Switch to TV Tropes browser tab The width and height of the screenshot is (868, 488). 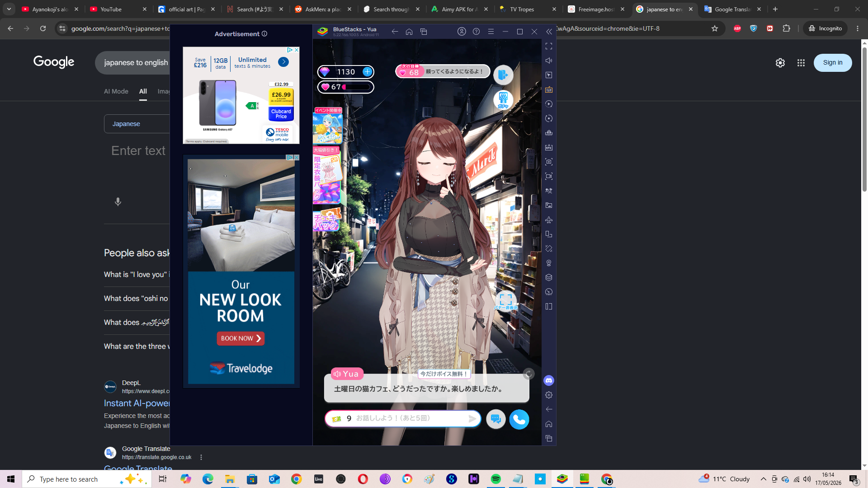(528, 9)
